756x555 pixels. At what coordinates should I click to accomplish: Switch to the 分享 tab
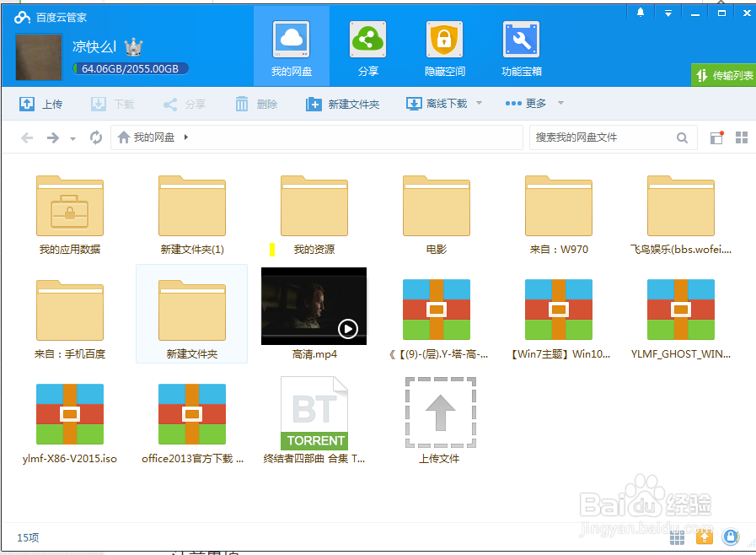[x=367, y=47]
